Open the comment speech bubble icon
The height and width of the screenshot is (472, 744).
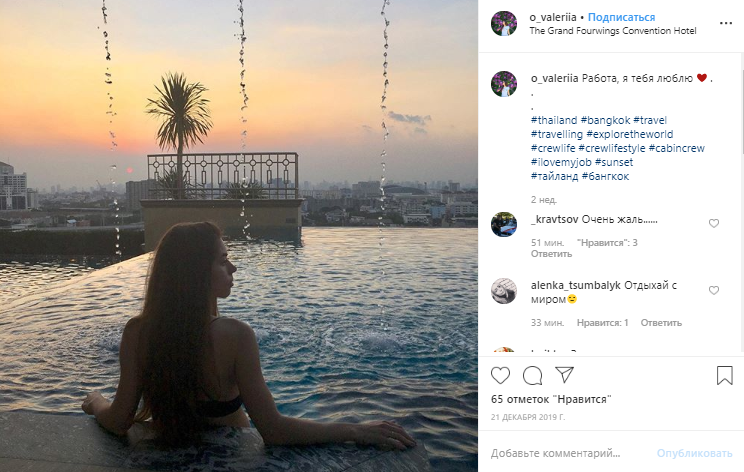click(533, 376)
